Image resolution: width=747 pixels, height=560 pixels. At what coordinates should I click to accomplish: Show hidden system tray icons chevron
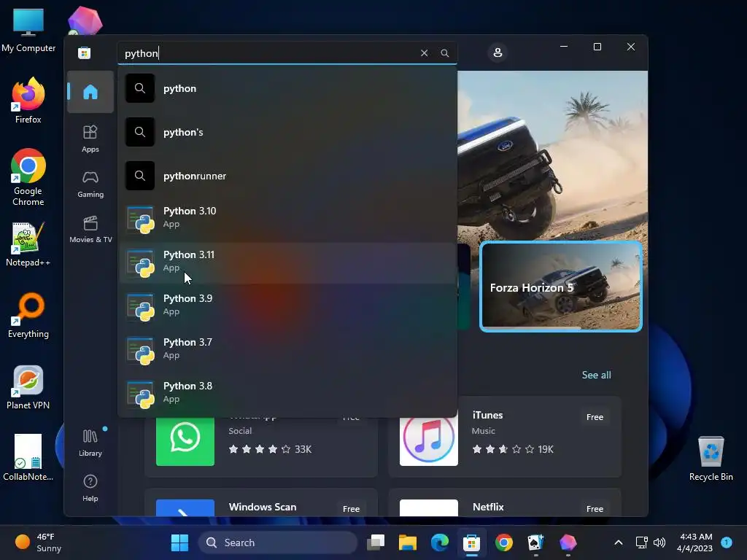(x=619, y=542)
